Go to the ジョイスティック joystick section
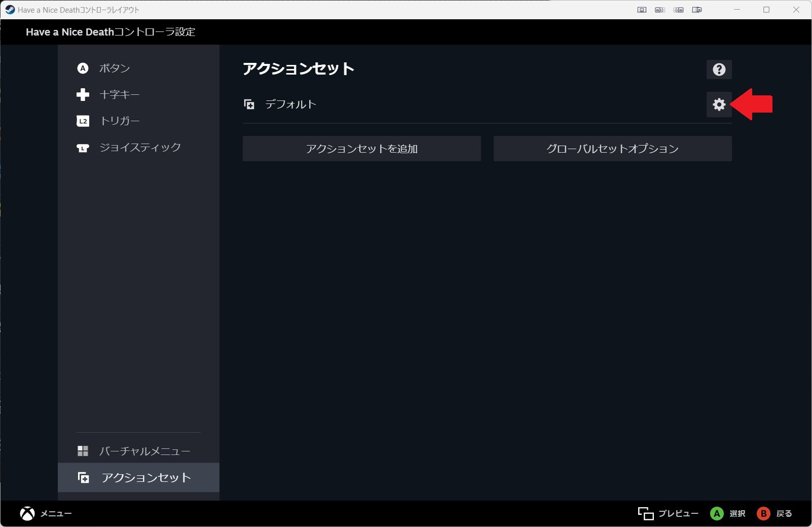 pyautogui.click(x=138, y=147)
